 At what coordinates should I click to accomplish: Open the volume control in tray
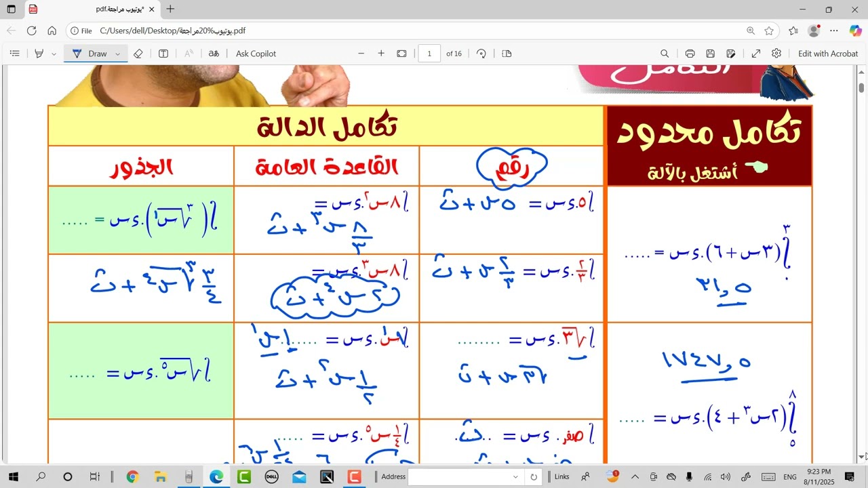tap(725, 476)
